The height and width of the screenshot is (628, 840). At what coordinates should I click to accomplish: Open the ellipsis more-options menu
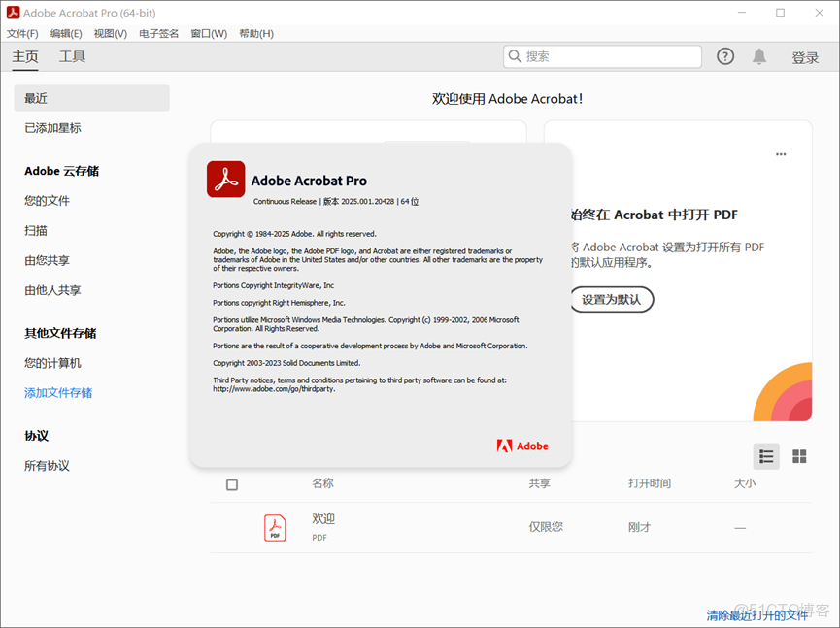pyautogui.click(x=781, y=153)
